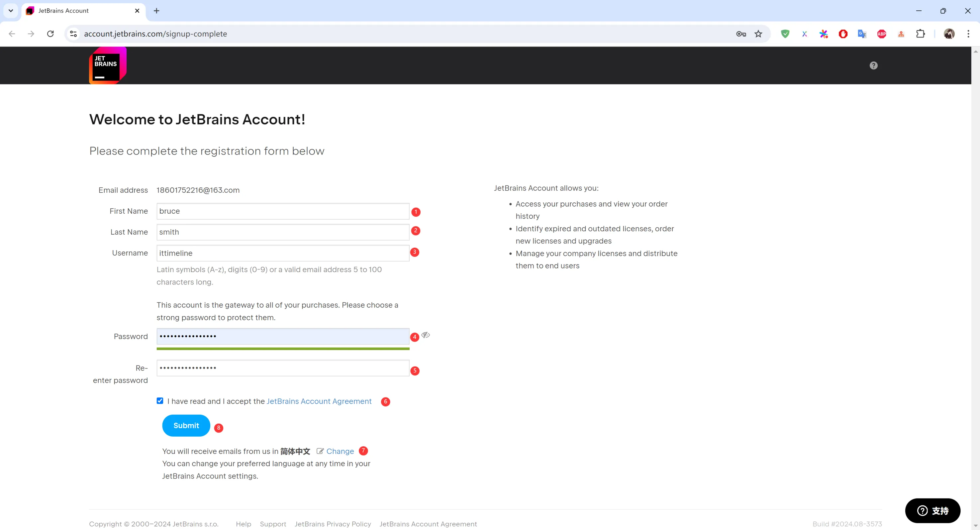Screen dimensions: 980x530
Task: Uncheck the account agreement checkbox
Action: (160, 401)
